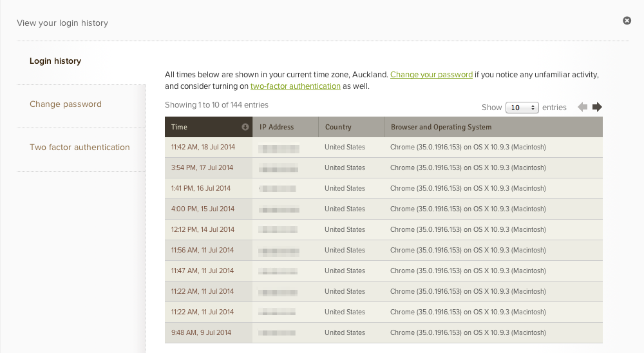Sort by IP Address column header

point(277,127)
